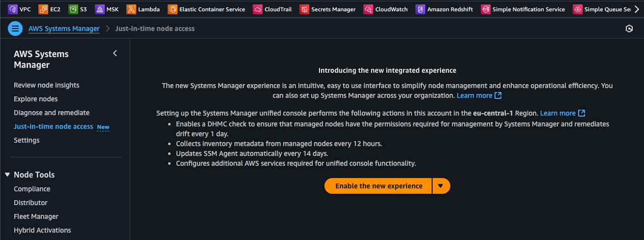Collapse the AWS Systems Manager side panel
Screen dimensions: 644x240
(115, 53)
